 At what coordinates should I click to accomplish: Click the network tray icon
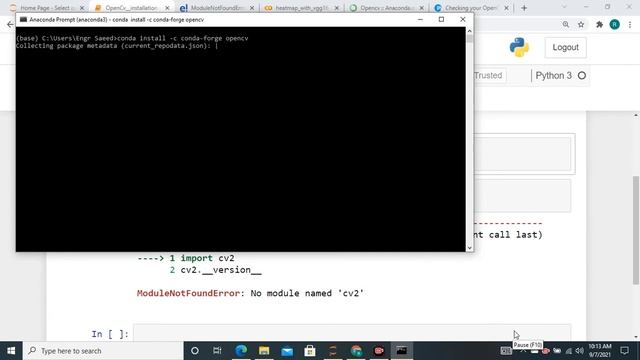pos(569,351)
